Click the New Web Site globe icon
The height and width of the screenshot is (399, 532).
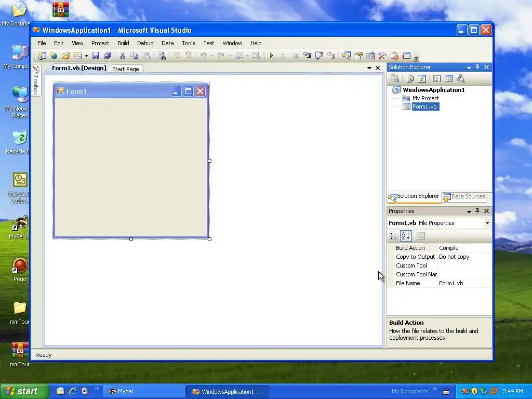pos(54,56)
